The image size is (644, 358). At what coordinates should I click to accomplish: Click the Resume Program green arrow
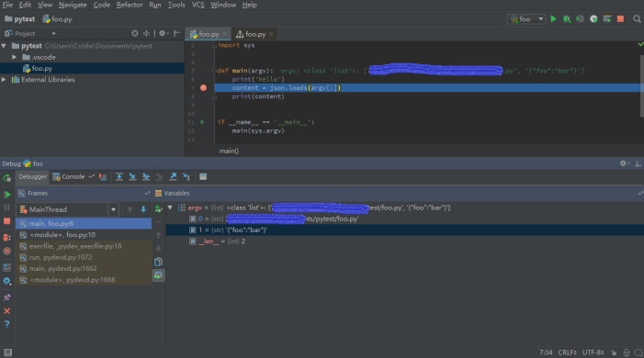(7, 195)
